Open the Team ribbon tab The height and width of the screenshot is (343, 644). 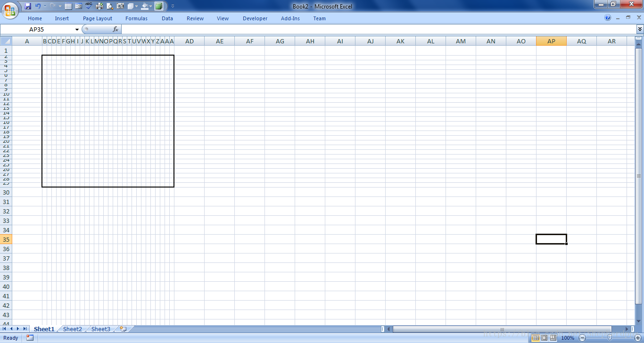click(320, 18)
